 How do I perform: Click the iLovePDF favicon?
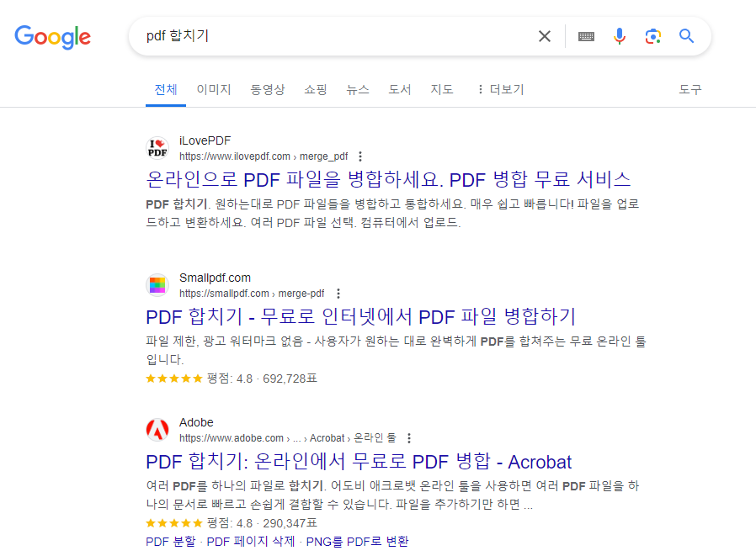[x=157, y=148]
